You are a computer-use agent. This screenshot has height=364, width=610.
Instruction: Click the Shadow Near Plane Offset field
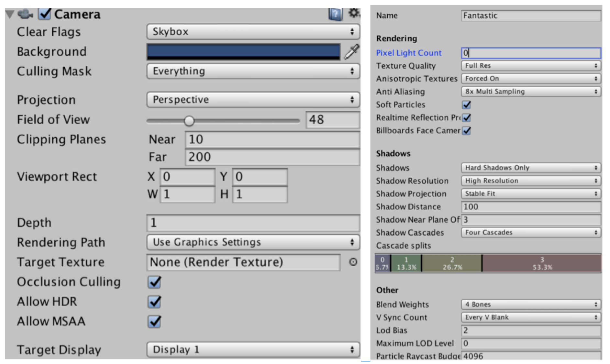coord(531,220)
